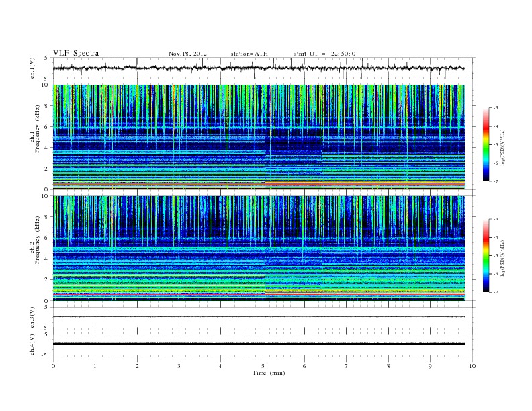Viewport: 532px width, 411px height.
Task: Click the "start UT = 22:50:0" header text
Action: (324, 54)
